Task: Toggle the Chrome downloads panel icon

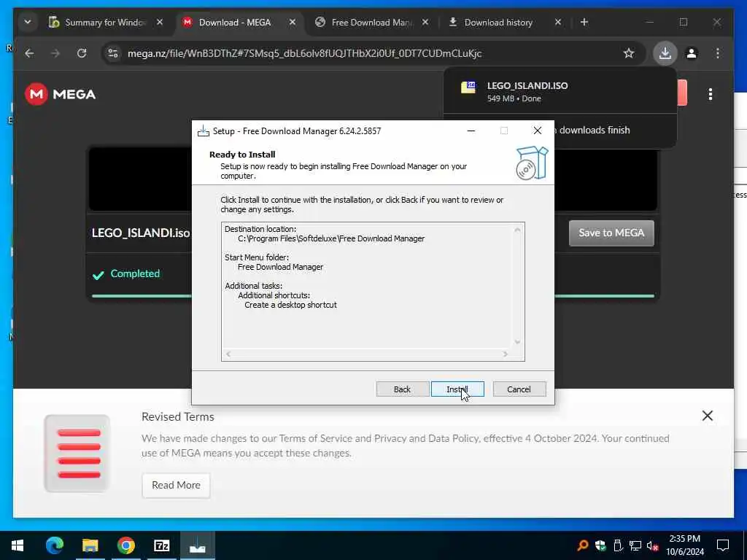Action: (665, 53)
